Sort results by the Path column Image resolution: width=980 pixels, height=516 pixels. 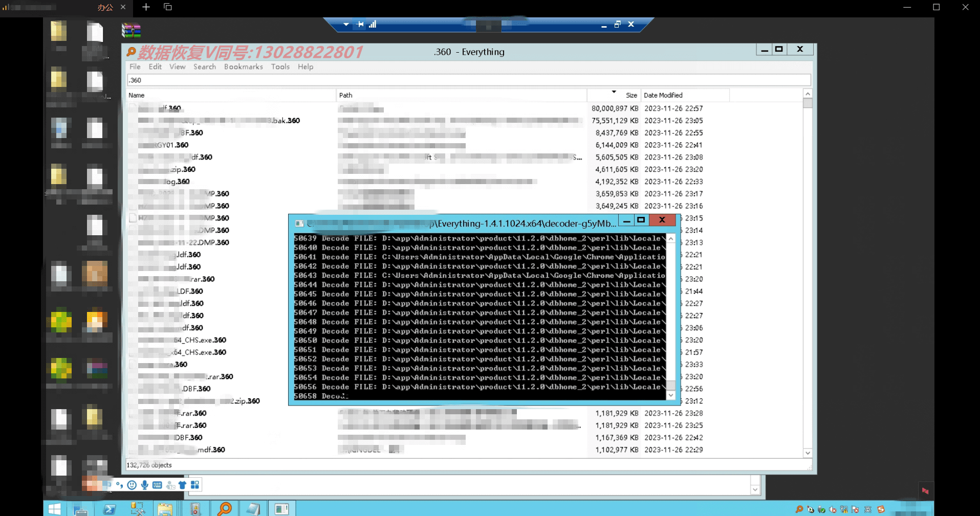click(462, 95)
